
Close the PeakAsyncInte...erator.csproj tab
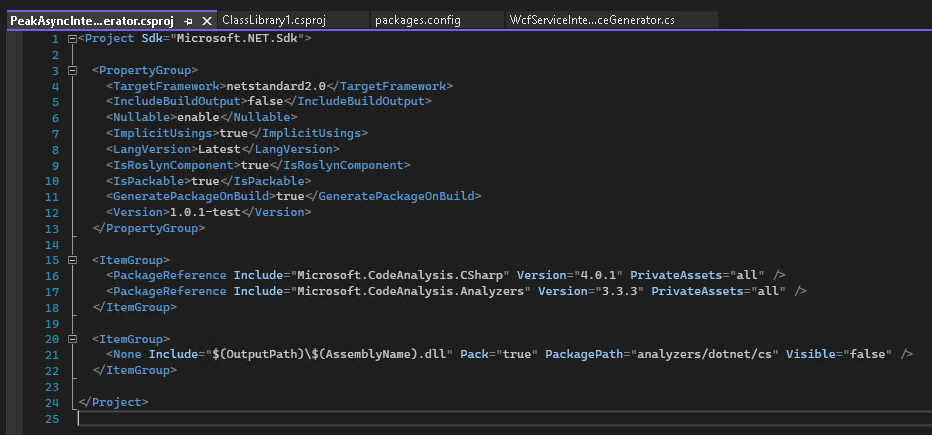[207, 21]
